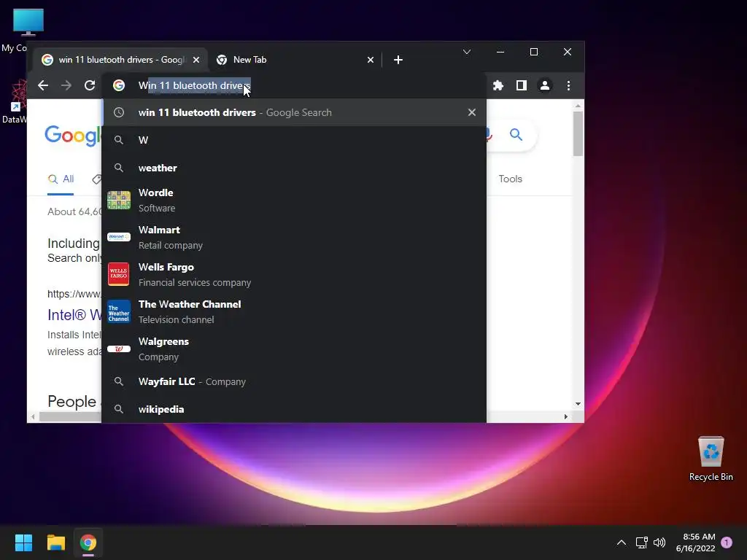Choose the wikipedia search suggestion
Viewport: 747px width, 560px height.
[295, 409]
